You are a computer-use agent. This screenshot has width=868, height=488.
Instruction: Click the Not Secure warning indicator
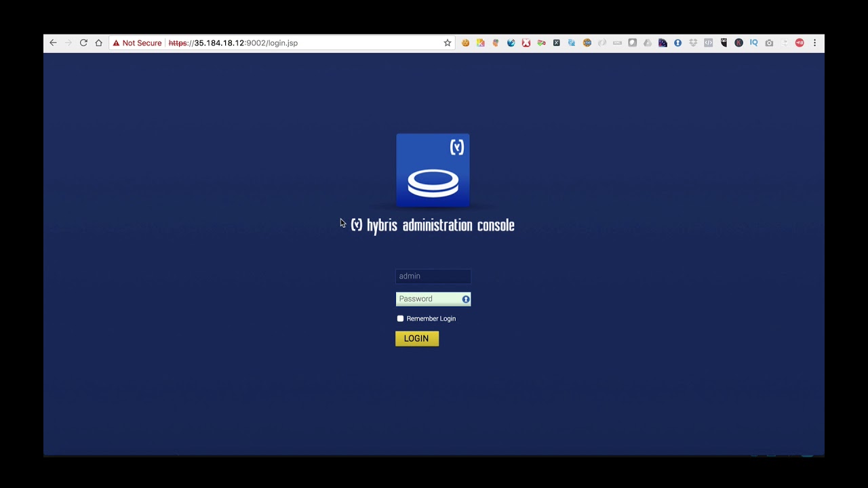(x=137, y=43)
